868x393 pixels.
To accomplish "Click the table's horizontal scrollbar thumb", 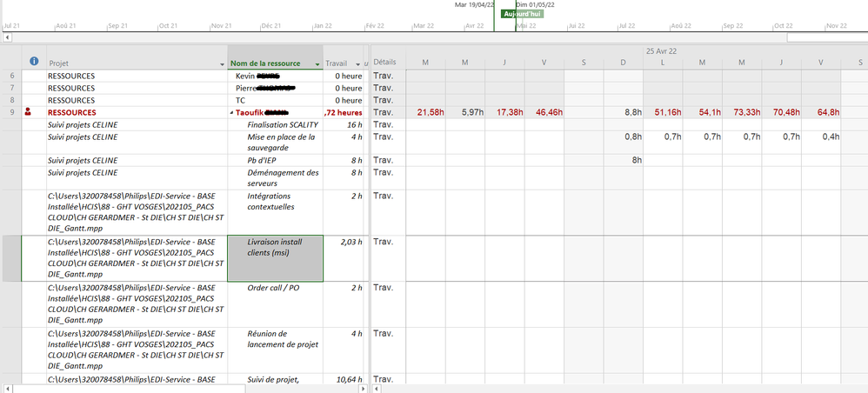I will [129, 390].
